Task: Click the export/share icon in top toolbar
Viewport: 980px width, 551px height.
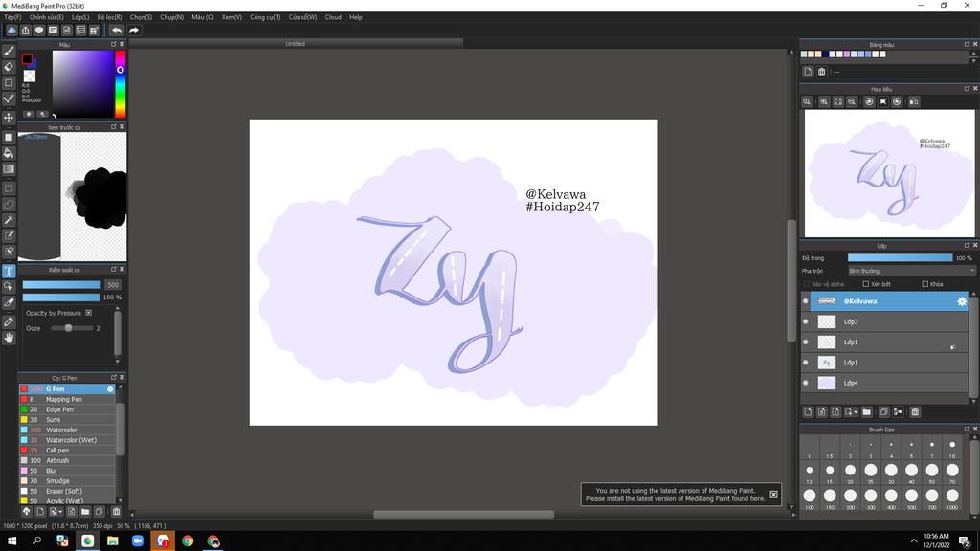Action: [x=26, y=30]
